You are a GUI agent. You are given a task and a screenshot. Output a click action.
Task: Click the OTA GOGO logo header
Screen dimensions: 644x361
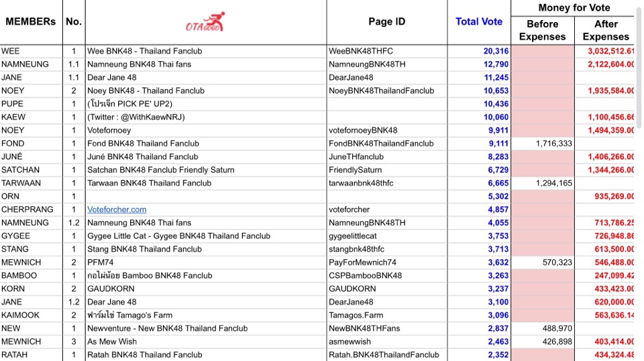tap(206, 22)
